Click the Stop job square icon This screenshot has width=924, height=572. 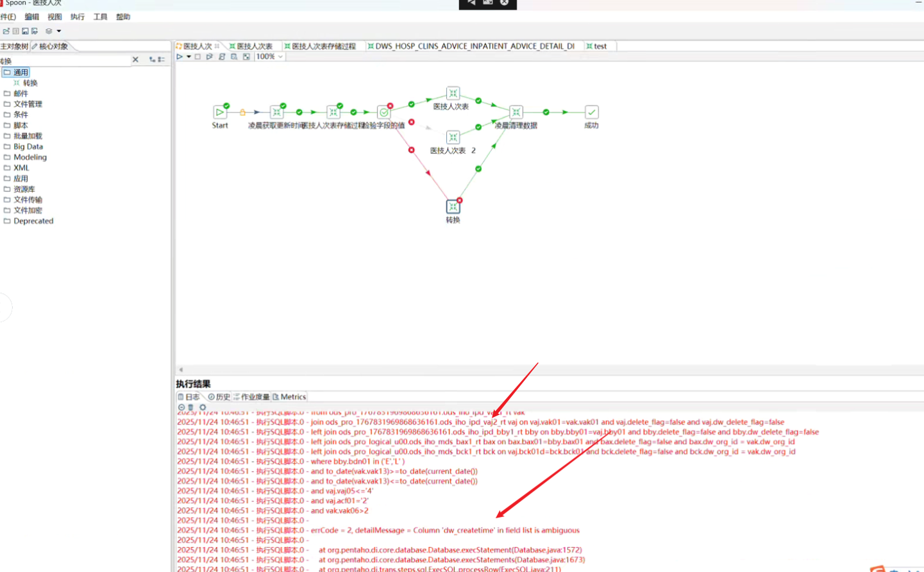coord(198,56)
